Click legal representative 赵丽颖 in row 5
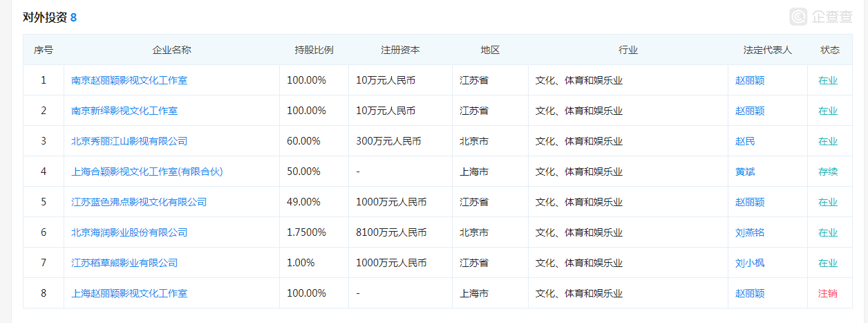The width and height of the screenshot is (868, 323). click(750, 202)
